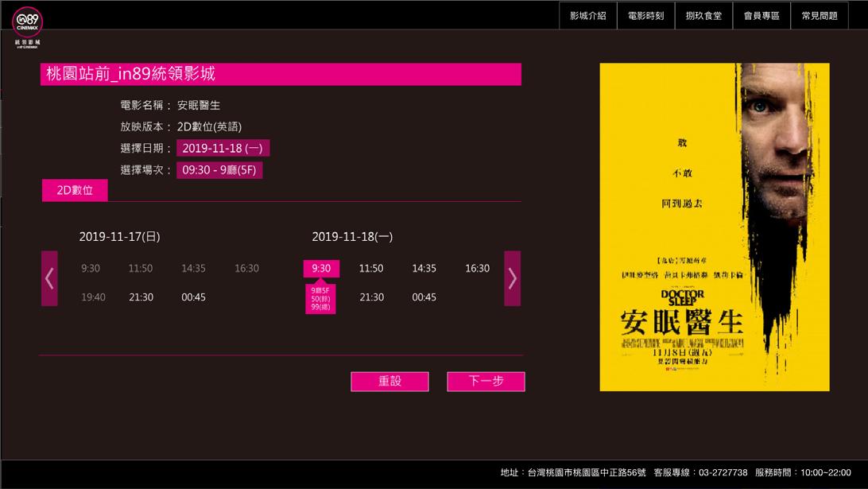Screen dimensions: 868x489
Task: Click the greyed 16:30 showtime on 2019-11-17
Action: pos(247,269)
